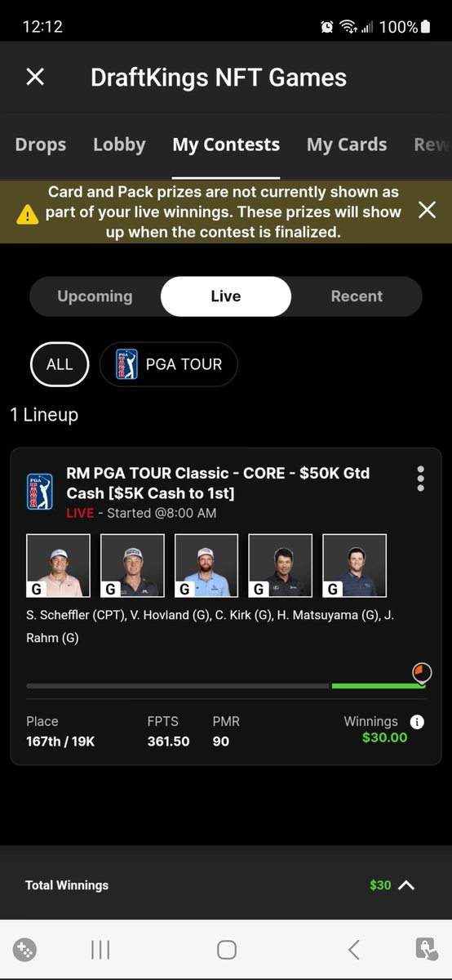This screenshot has width=452, height=980.
Task: Tap the game controller icon in navigation bar
Action: pyautogui.click(x=25, y=949)
